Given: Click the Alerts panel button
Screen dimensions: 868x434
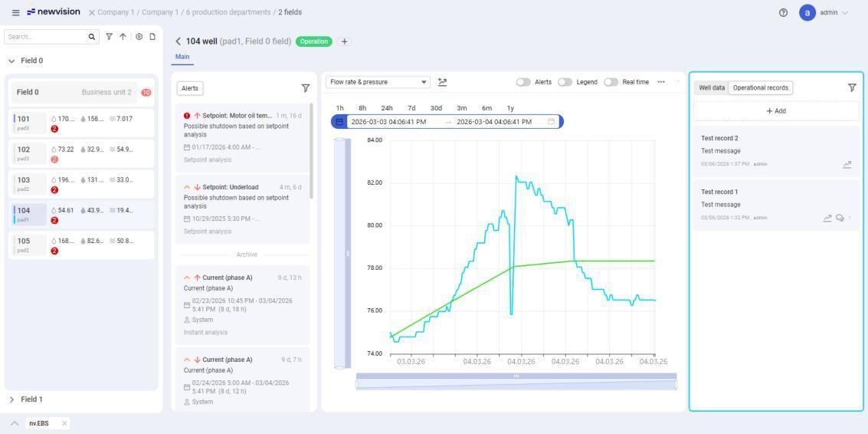Looking at the screenshot, I should point(190,88).
